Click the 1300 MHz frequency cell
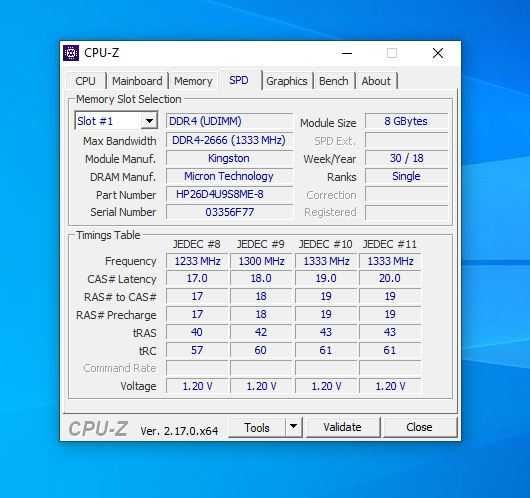The width and height of the screenshot is (530, 498). pyautogui.click(x=261, y=261)
